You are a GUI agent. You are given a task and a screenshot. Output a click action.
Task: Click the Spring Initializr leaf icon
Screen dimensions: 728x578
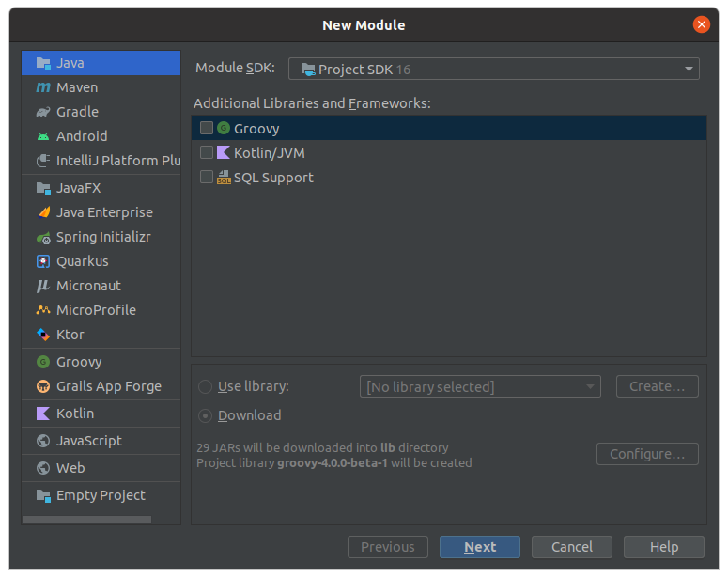point(43,238)
